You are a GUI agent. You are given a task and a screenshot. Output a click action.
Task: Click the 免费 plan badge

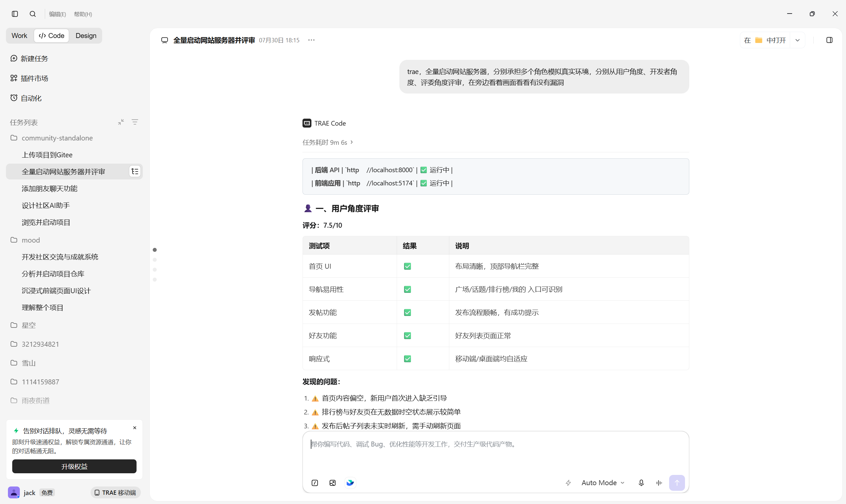click(x=47, y=493)
